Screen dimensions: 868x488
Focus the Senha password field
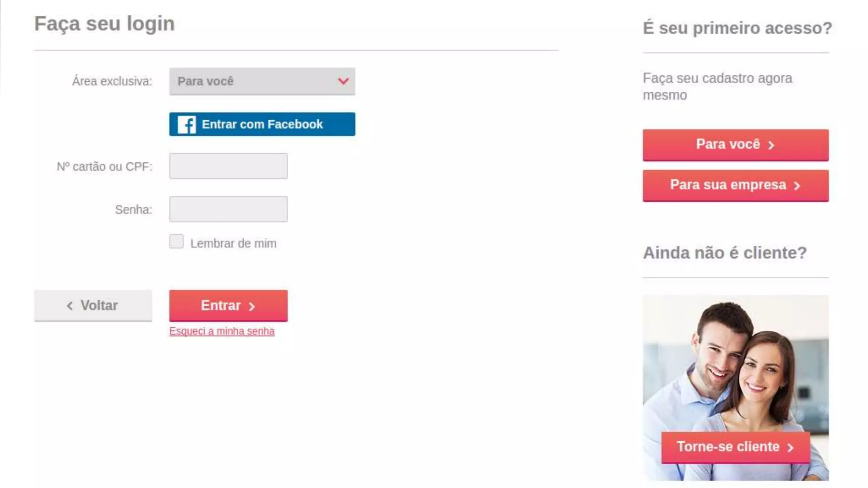228,209
